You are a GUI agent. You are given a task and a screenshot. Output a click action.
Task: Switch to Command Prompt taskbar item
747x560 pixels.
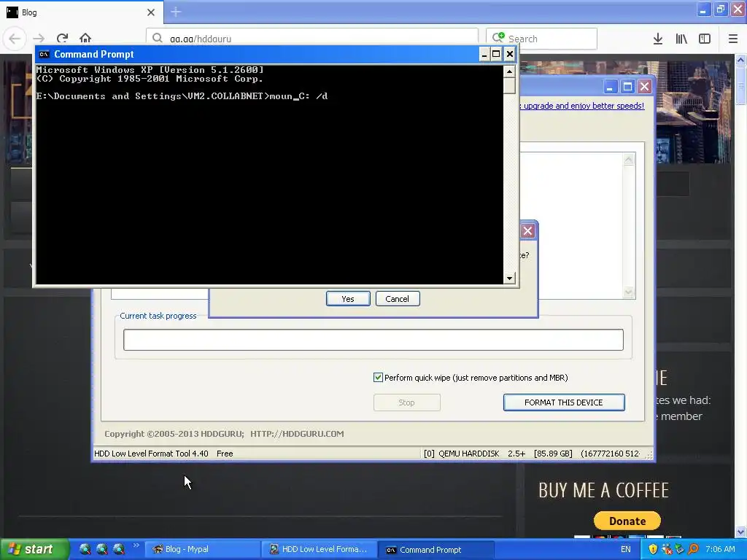click(x=436, y=549)
